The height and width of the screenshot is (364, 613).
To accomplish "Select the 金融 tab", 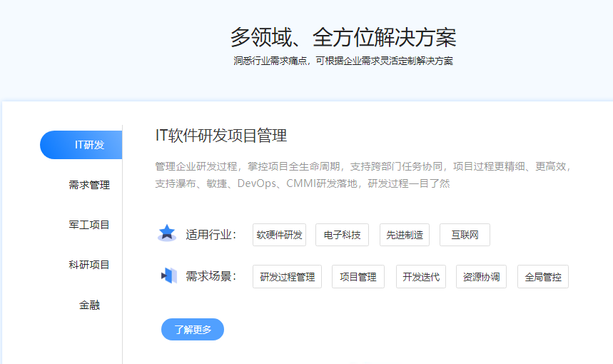I will tap(89, 305).
